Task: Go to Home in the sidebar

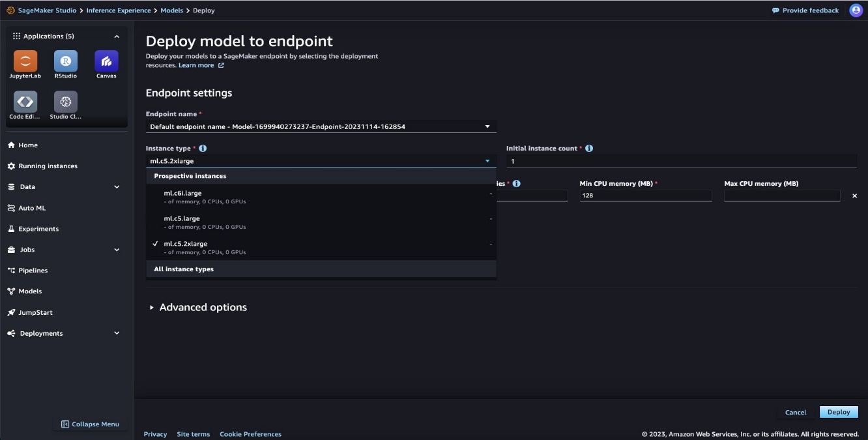Action: (23, 145)
